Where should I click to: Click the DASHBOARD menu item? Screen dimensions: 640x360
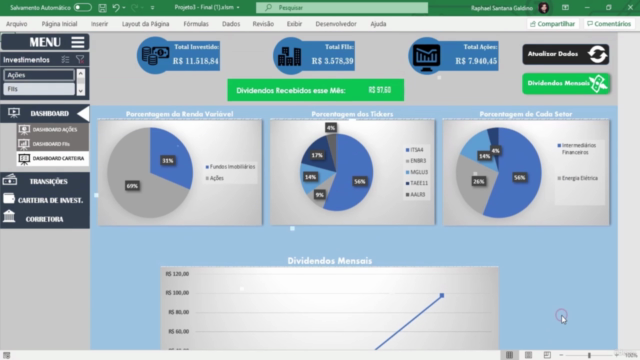coord(45,113)
